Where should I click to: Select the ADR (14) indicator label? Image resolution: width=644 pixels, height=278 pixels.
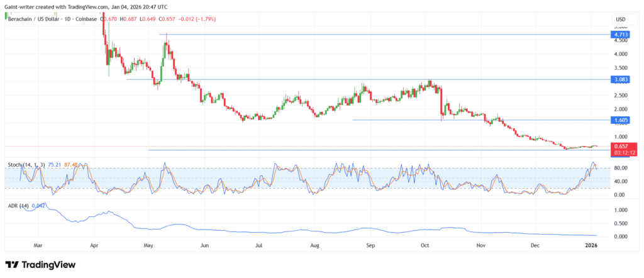(18, 206)
